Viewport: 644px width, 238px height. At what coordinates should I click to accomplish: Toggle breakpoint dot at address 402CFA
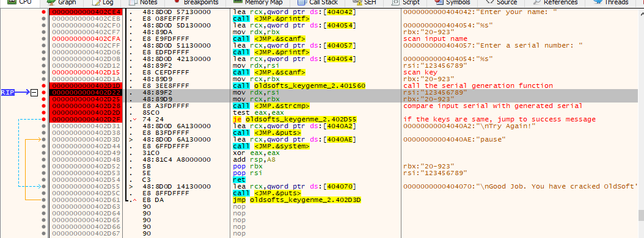[x=44, y=38]
